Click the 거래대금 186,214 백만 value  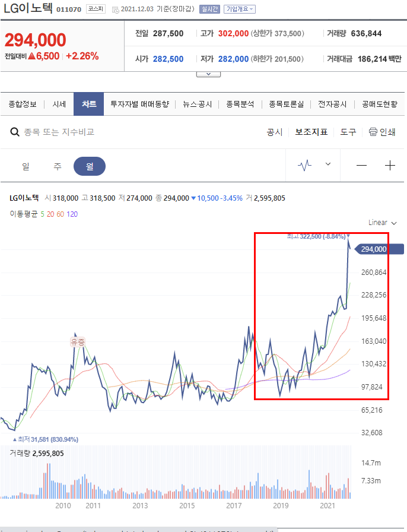pyautogui.click(x=380, y=59)
